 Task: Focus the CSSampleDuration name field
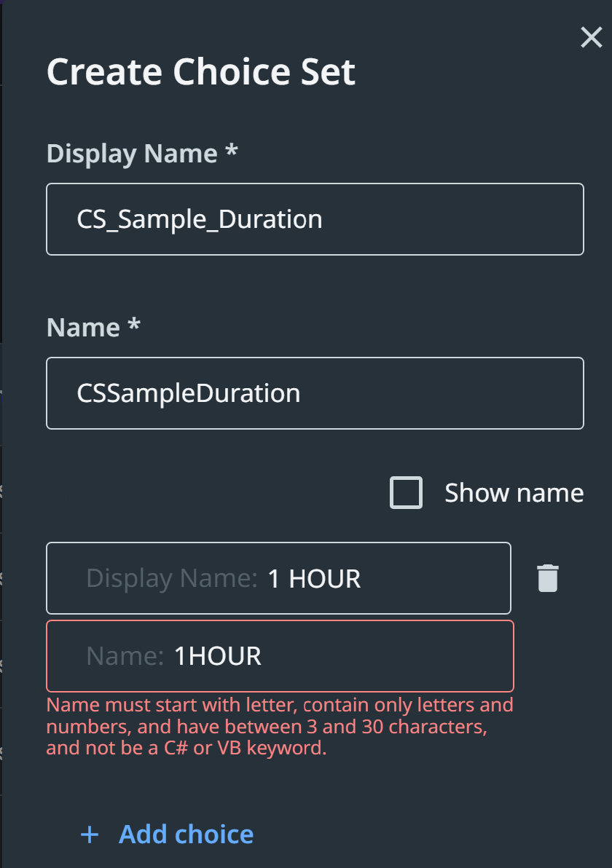(315, 393)
